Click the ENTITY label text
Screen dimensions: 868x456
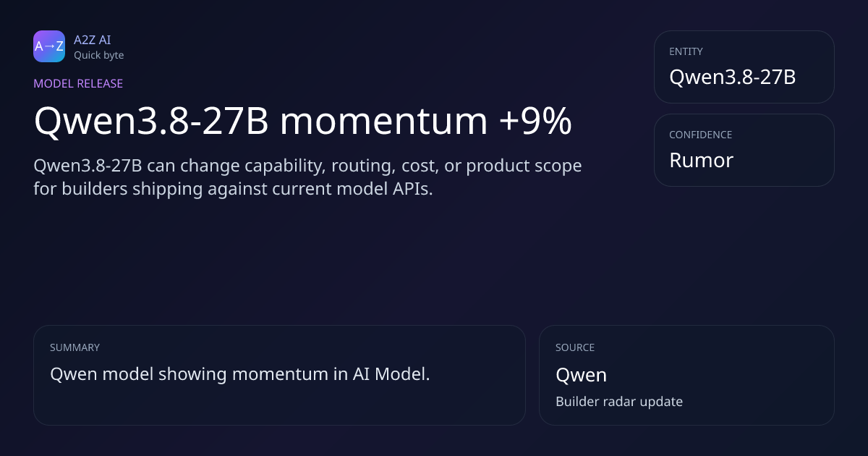(686, 51)
